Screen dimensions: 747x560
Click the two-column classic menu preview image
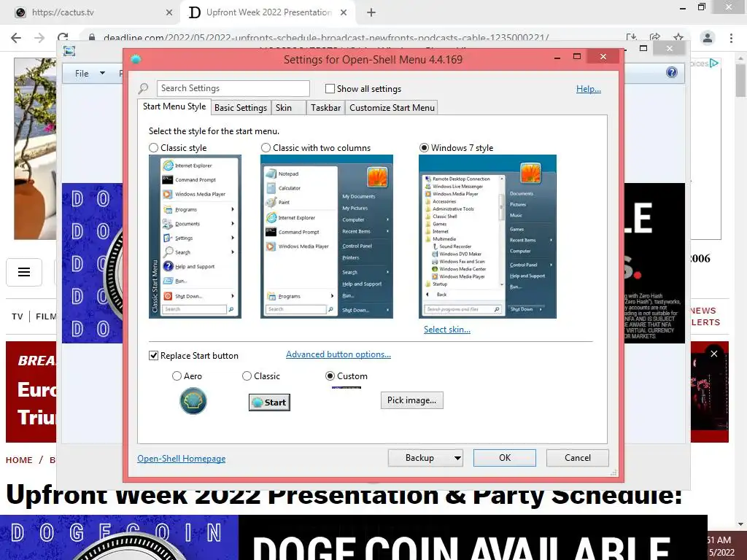pyautogui.click(x=327, y=237)
